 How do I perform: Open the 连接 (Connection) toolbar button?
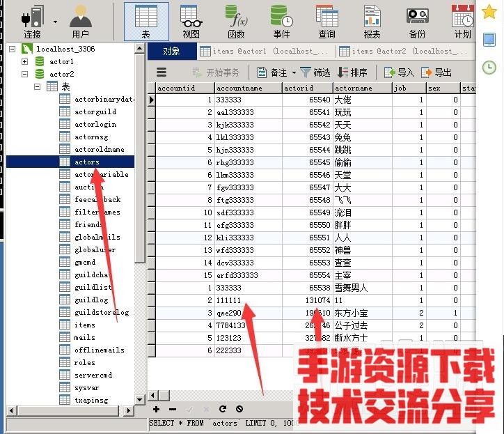coord(32,22)
